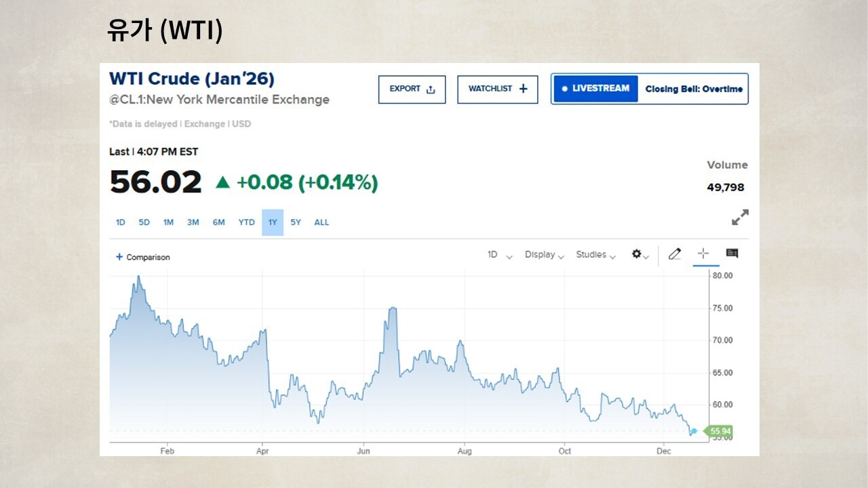This screenshot has height=488, width=868.
Task: Select the 1D time range tab
Action: click(x=121, y=222)
